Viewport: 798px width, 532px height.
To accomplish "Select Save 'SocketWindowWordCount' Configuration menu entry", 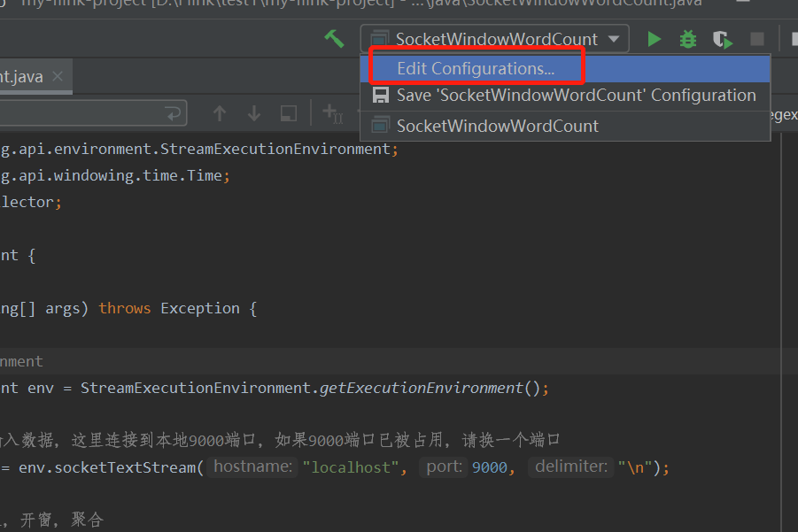I will [565, 96].
